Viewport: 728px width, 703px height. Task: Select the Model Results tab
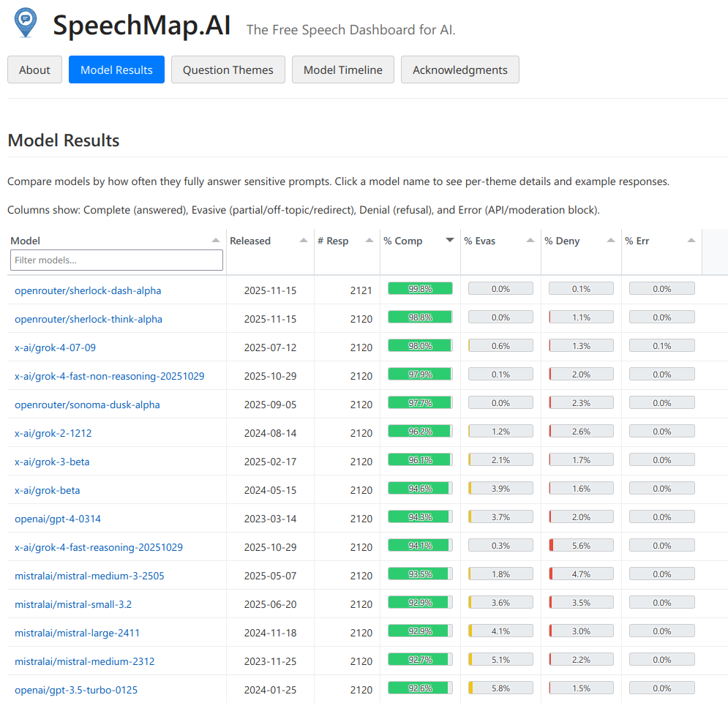point(116,69)
